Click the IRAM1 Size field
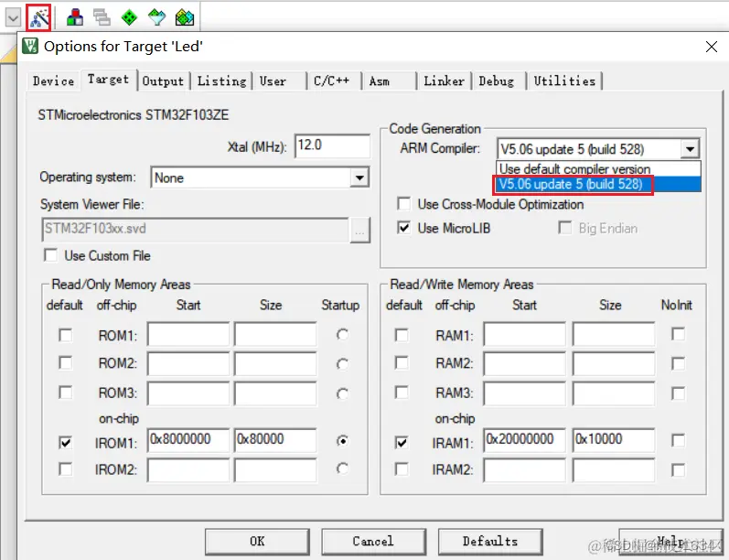729x560 pixels. click(614, 440)
